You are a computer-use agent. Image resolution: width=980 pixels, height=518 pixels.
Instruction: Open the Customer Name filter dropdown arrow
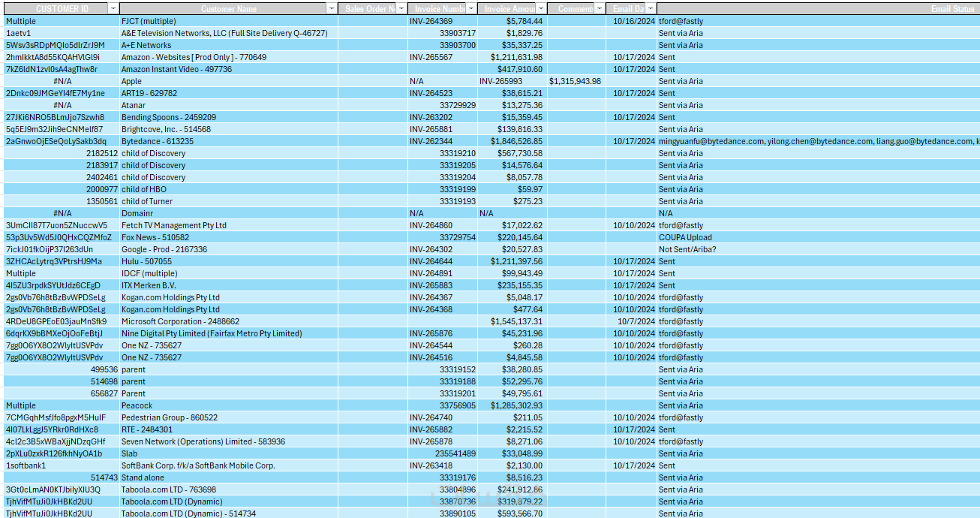pos(332,8)
